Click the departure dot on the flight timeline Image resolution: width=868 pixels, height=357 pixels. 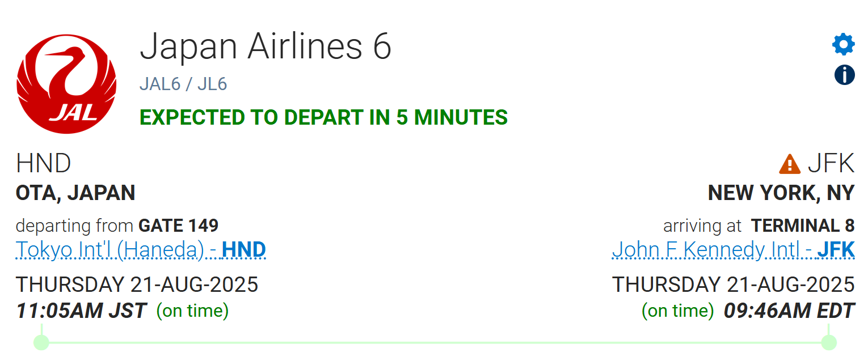[41, 342]
